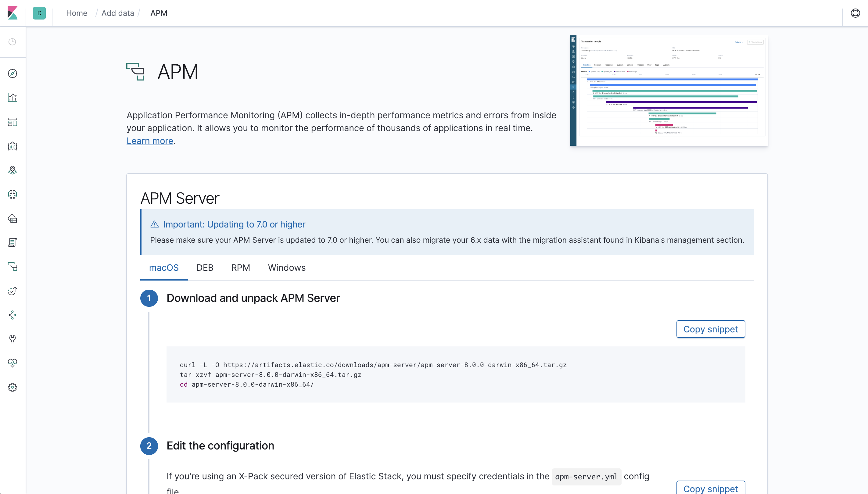Open Dev Tools with the wrench icon
This screenshot has height=494, width=868.
[x=13, y=339]
